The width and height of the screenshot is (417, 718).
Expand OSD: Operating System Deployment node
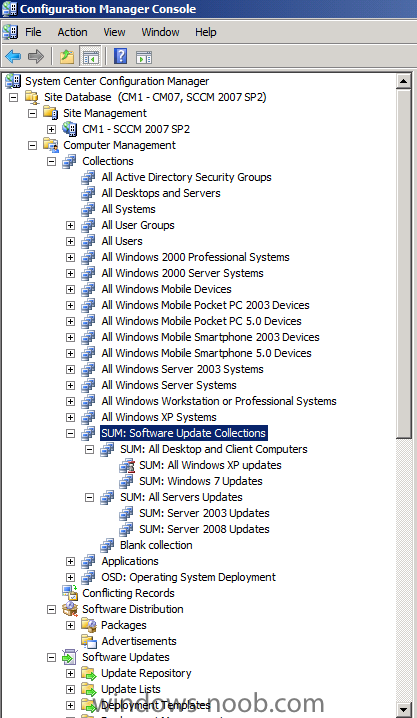[x=70, y=577]
